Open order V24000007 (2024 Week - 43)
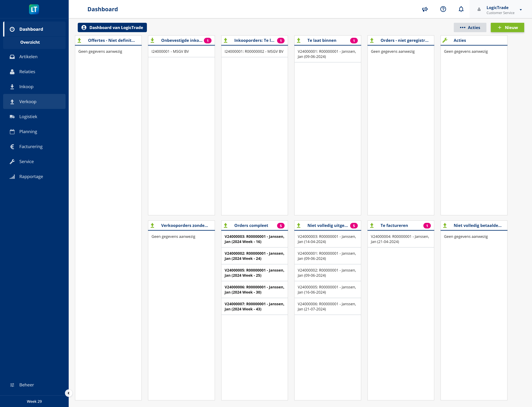This screenshot has height=407, width=532. [254, 306]
